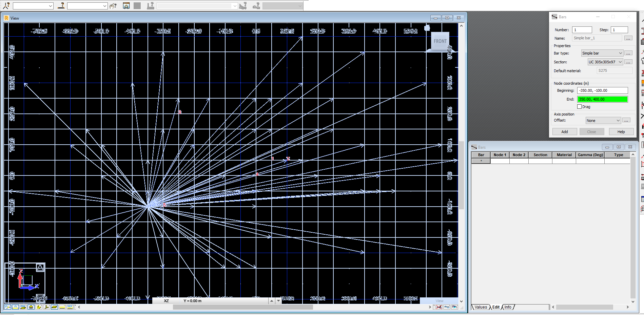Click the End coordinates green field
The width and height of the screenshot is (644, 315).
(602, 99)
